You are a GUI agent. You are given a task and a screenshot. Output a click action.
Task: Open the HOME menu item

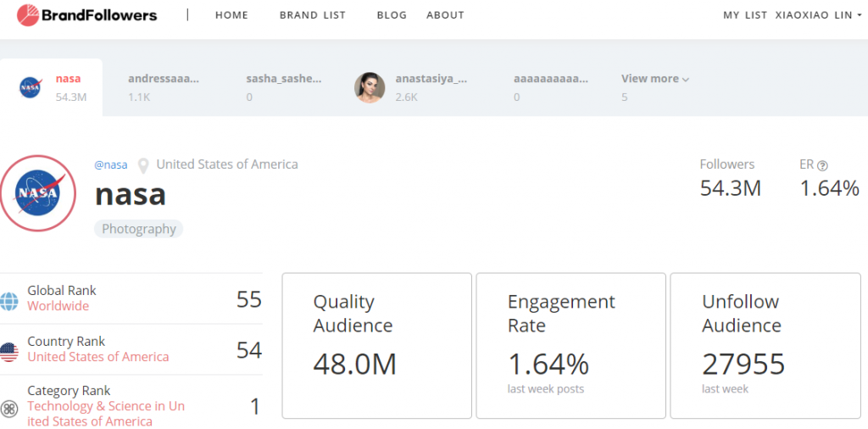(x=231, y=15)
